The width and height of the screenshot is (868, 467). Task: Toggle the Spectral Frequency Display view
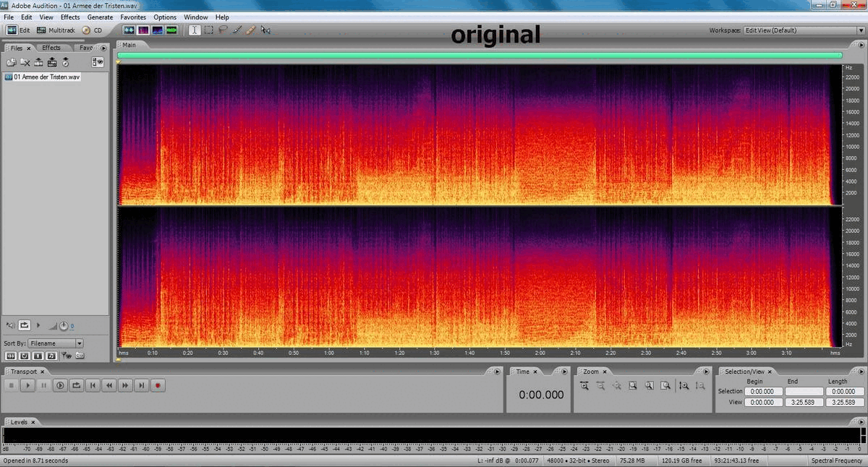[143, 30]
